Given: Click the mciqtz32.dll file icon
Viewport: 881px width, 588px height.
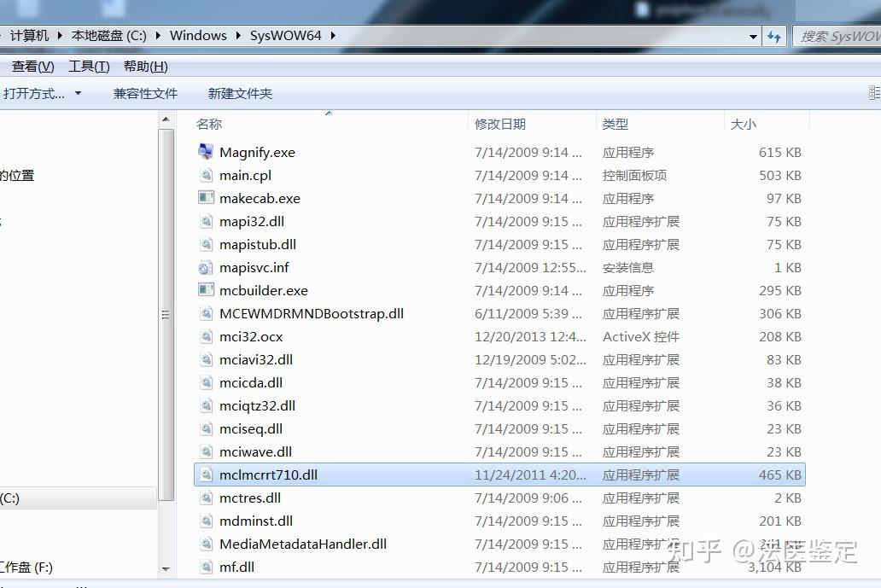Looking at the screenshot, I should pos(206,405).
